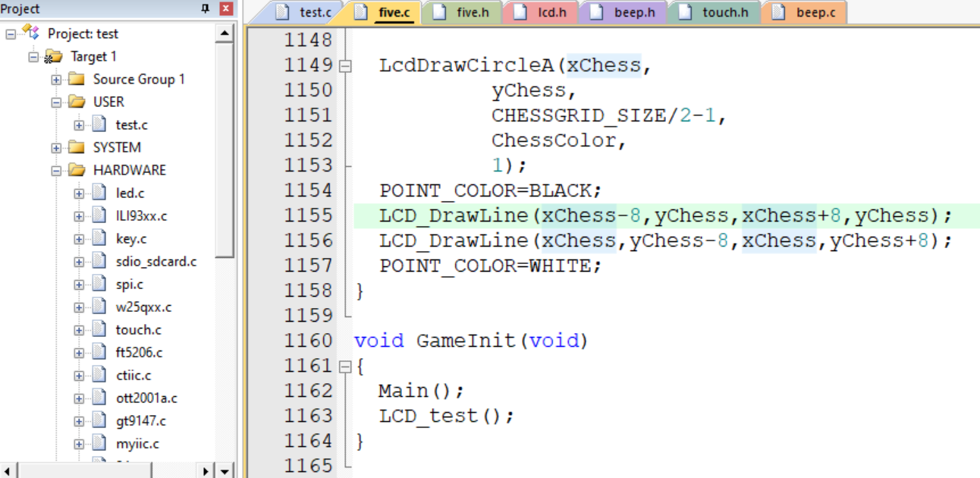
Task: Click line number 1155 in the gutter
Action: (x=308, y=215)
